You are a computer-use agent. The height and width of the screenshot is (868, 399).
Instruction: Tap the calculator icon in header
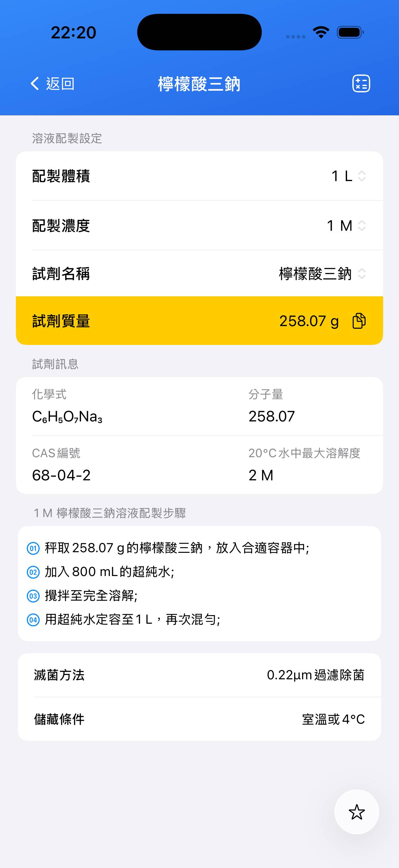click(x=361, y=83)
